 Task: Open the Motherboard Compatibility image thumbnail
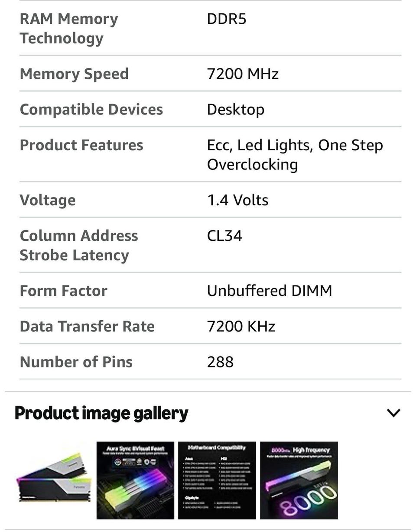click(217, 480)
